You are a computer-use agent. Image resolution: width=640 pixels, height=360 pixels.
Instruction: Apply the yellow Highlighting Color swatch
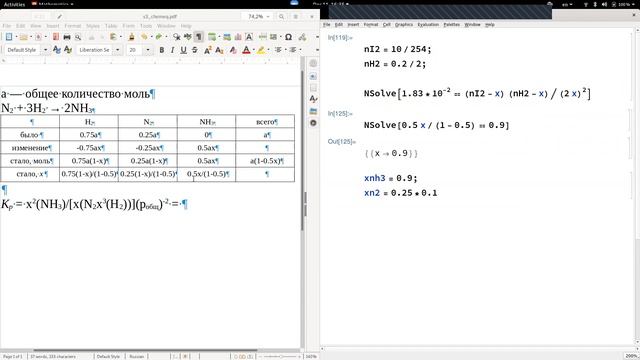(261, 50)
